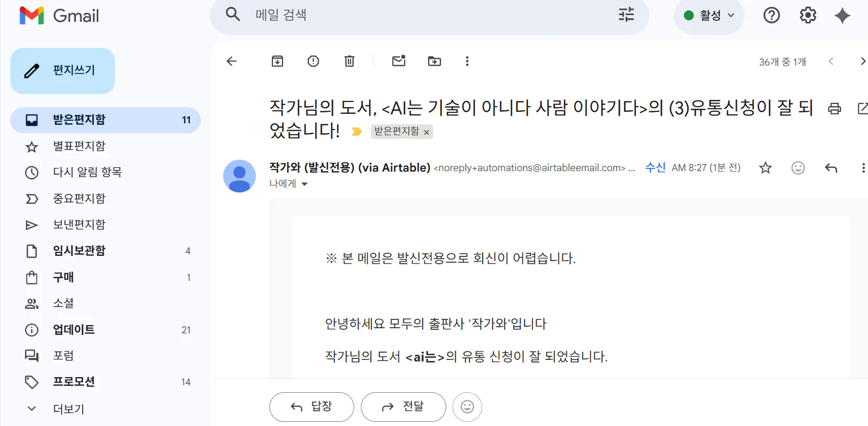Expand the 더보기 section in the sidebar
868x426 pixels.
tap(68, 409)
